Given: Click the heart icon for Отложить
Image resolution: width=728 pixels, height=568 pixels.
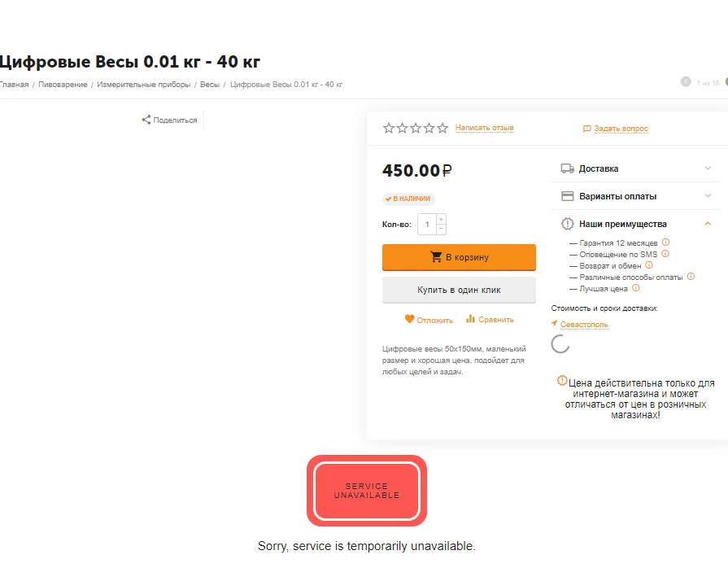Looking at the screenshot, I should [409, 319].
